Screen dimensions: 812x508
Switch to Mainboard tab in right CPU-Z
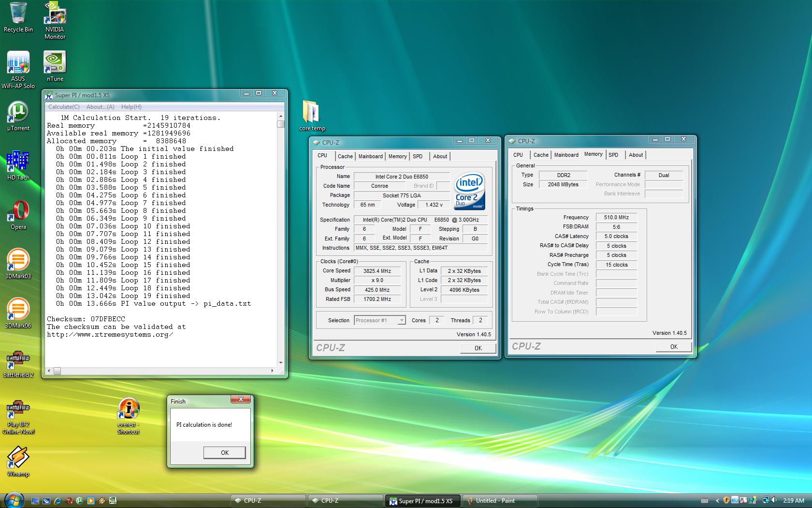point(566,155)
